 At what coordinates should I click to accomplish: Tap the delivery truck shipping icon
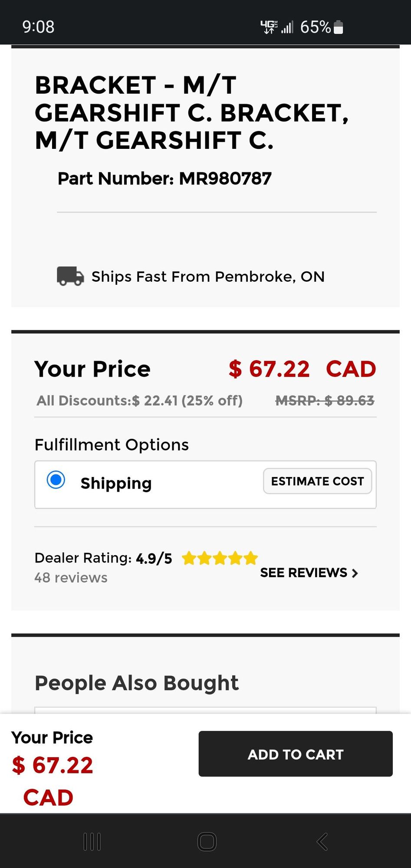70,276
